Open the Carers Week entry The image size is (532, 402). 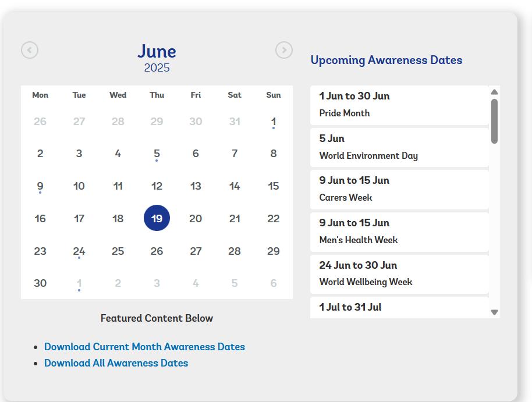pyautogui.click(x=399, y=189)
